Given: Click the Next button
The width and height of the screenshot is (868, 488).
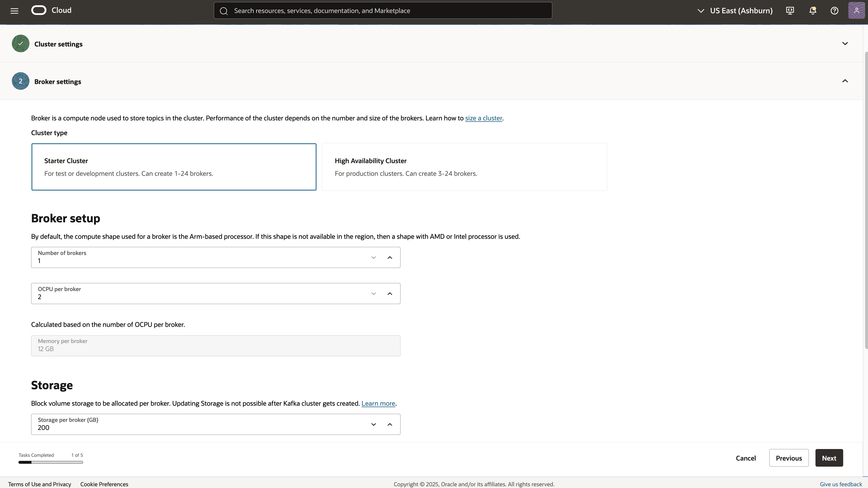Looking at the screenshot, I should (829, 458).
